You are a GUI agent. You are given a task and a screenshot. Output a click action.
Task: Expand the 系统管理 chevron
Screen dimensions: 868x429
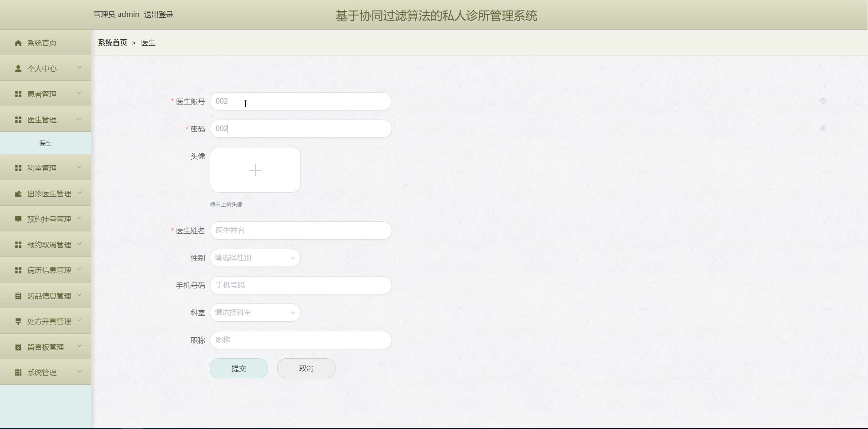79,371
